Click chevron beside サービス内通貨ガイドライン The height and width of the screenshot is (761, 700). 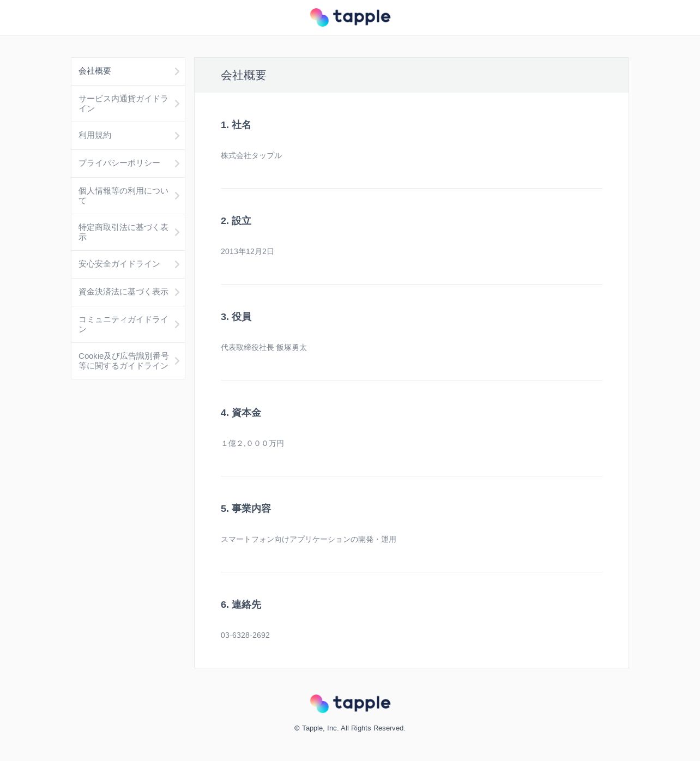[x=177, y=104]
